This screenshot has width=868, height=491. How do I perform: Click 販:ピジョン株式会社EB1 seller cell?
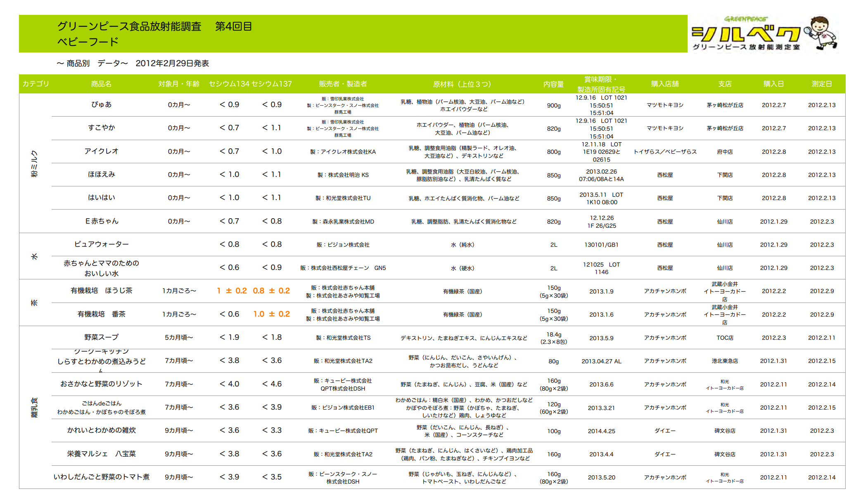343,408
